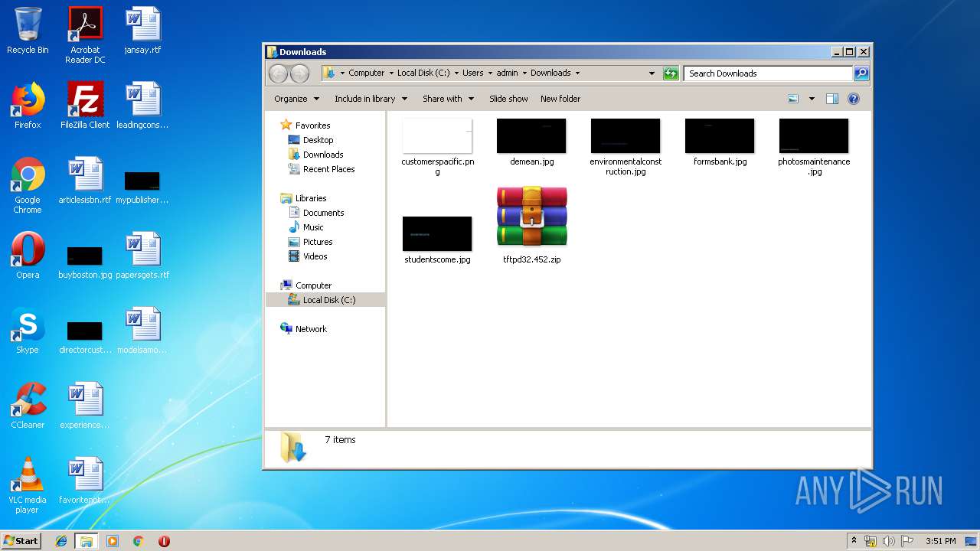This screenshot has height=551, width=980.
Task: Open Internet Explorer from the taskbar
Action: (x=61, y=541)
